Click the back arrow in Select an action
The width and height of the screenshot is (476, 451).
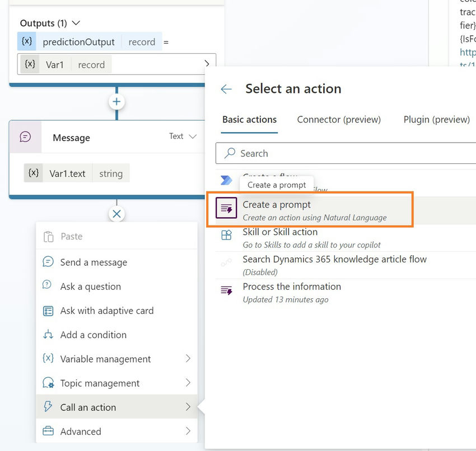(225, 88)
